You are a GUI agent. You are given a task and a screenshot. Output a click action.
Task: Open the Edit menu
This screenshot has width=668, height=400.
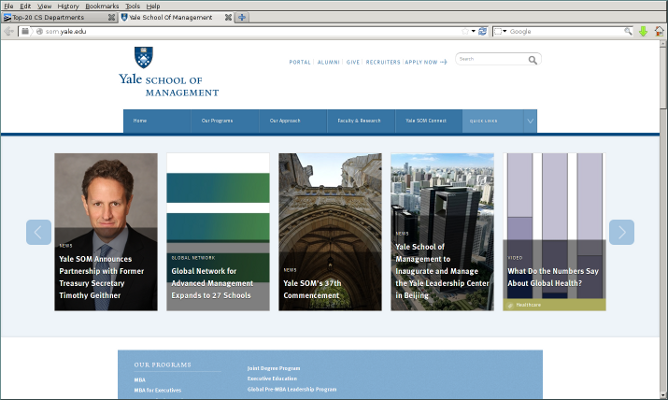(x=25, y=6)
